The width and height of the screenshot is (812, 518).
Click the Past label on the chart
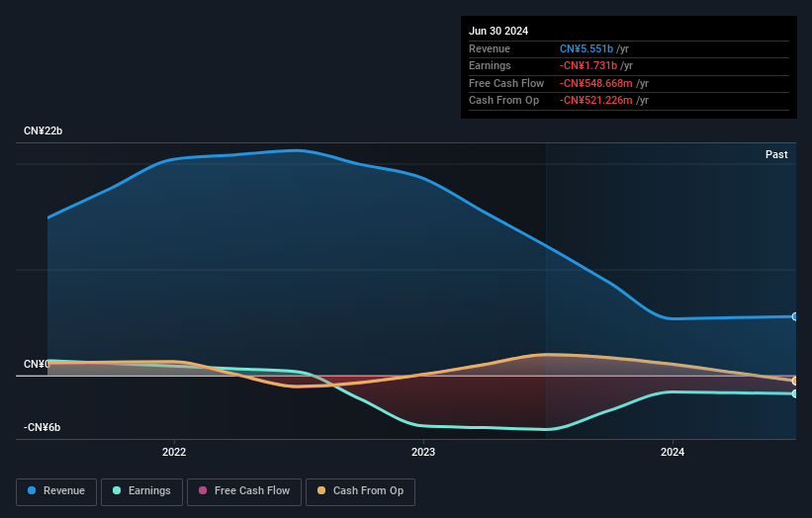pos(776,154)
